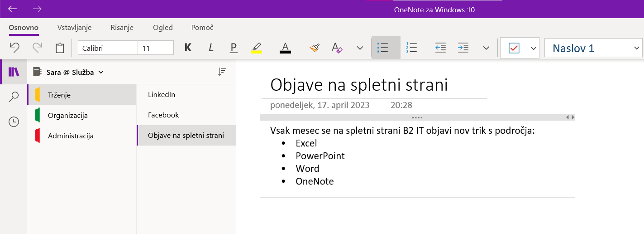Click the Word bullet item
This screenshot has height=234, width=644.
tap(307, 169)
